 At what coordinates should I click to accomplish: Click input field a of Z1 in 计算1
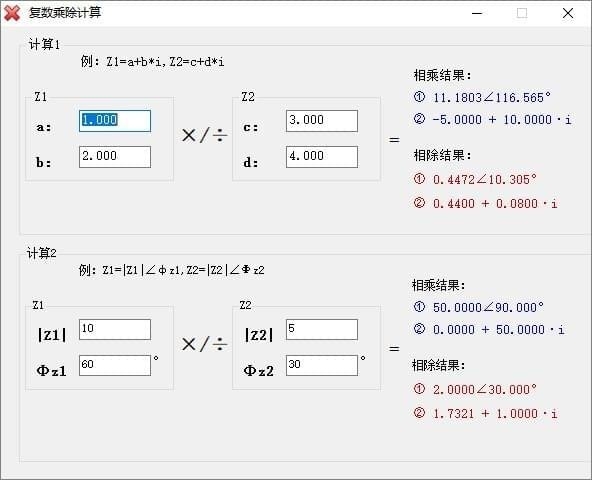pos(115,121)
